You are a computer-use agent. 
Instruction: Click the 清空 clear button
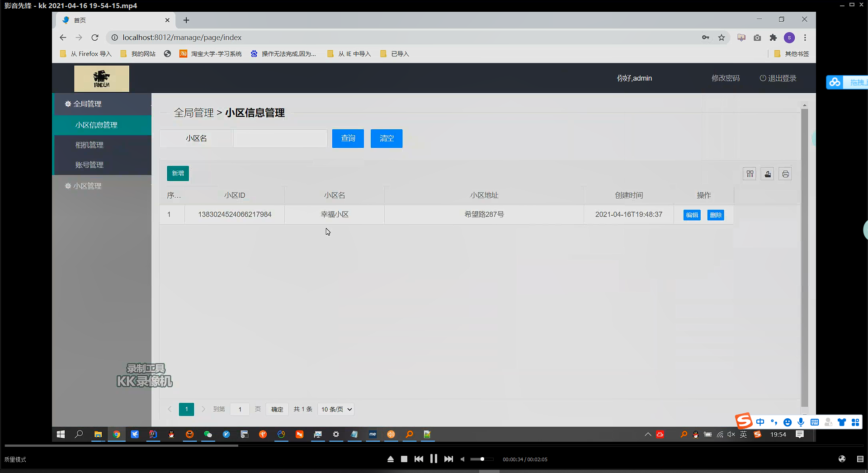(387, 138)
